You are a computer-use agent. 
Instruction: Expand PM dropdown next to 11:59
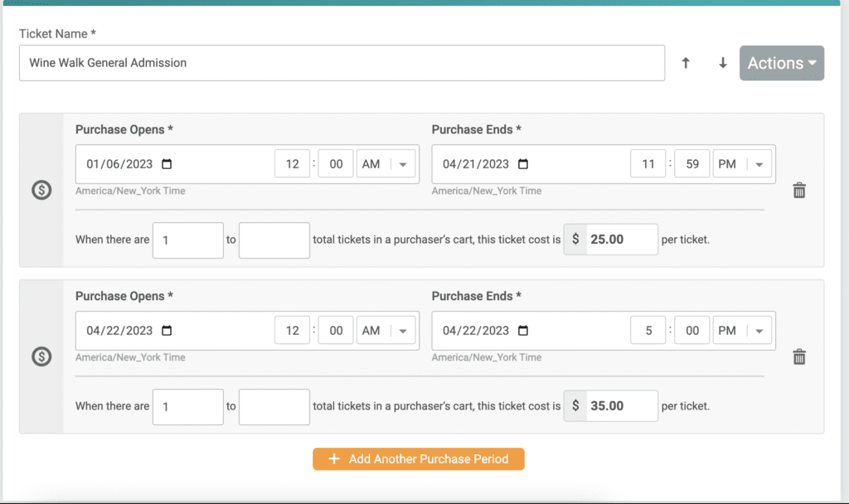click(x=742, y=164)
